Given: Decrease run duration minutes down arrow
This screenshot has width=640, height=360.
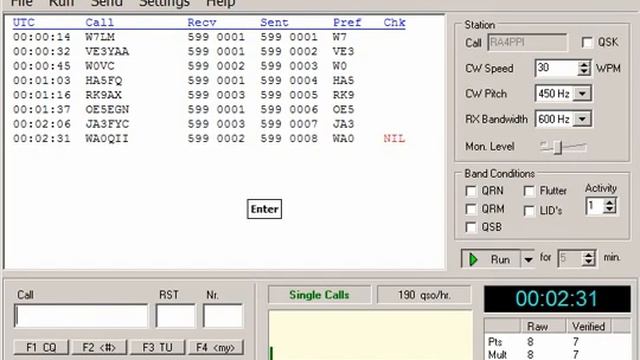Looking at the screenshot, I should pos(589,262).
